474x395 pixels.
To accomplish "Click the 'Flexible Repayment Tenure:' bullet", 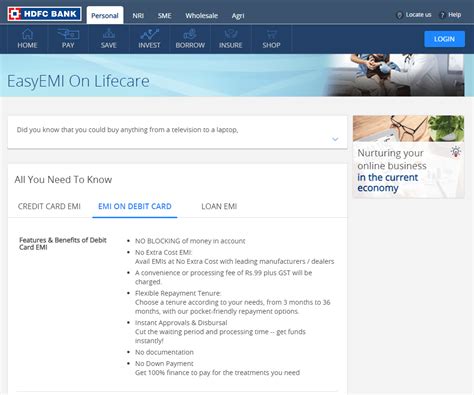I will (x=178, y=293).
